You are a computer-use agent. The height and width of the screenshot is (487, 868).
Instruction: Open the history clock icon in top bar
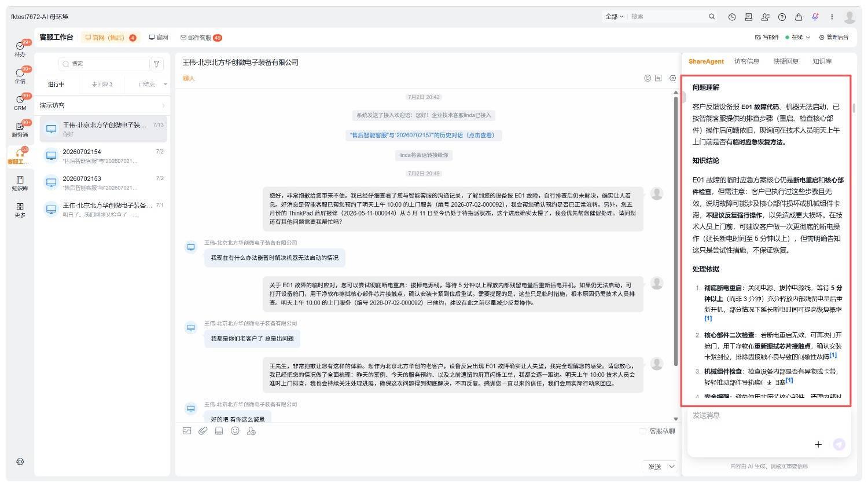tap(732, 17)
